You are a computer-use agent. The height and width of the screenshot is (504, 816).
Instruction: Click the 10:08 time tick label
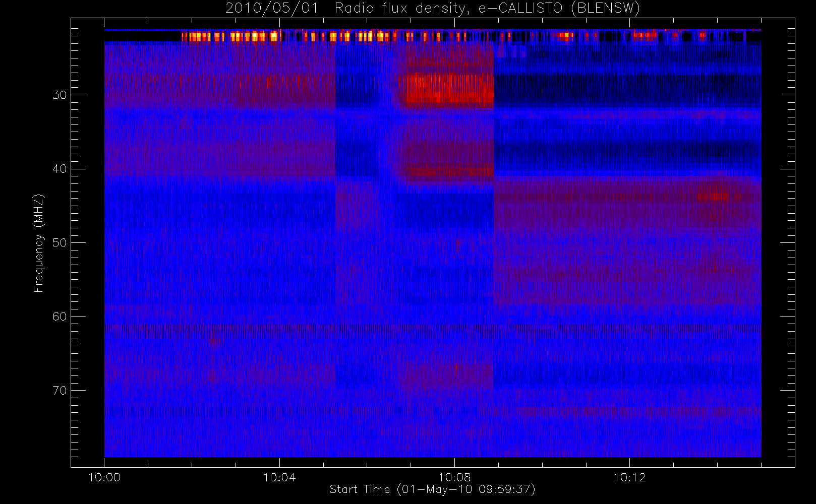tap(454, 477)
